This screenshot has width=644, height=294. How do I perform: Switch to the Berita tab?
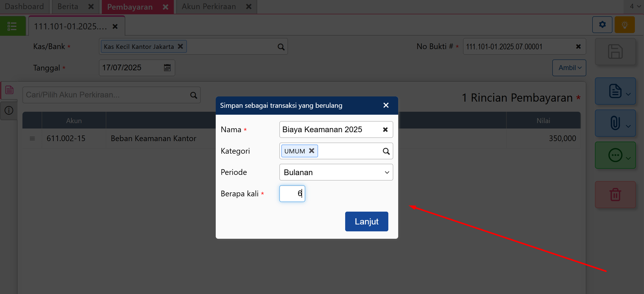click(68, 6)
